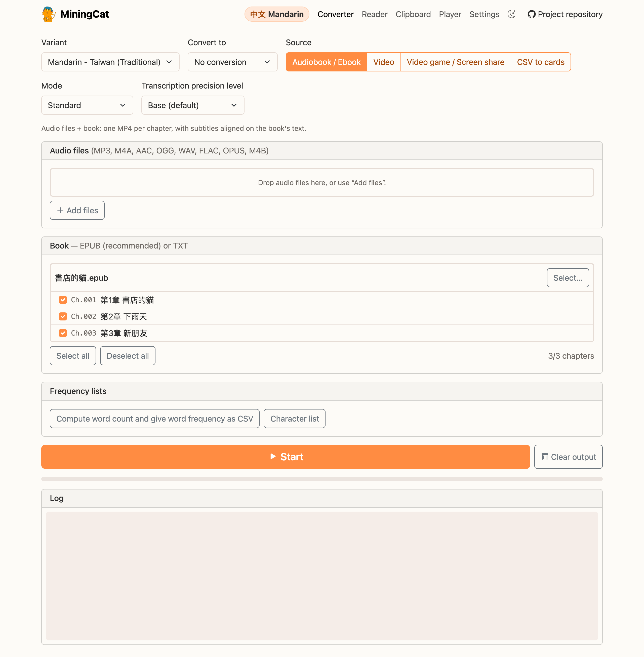The width and height of the screenshot is (644, 657).
Task: Click the empty Log output area
Action: coord(322,576)
